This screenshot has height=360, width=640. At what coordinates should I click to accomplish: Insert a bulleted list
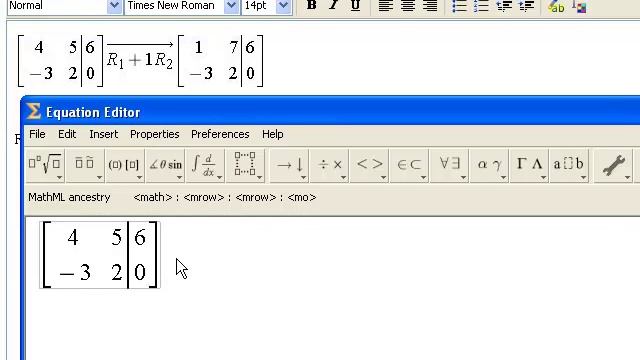[x=460, y=5]
